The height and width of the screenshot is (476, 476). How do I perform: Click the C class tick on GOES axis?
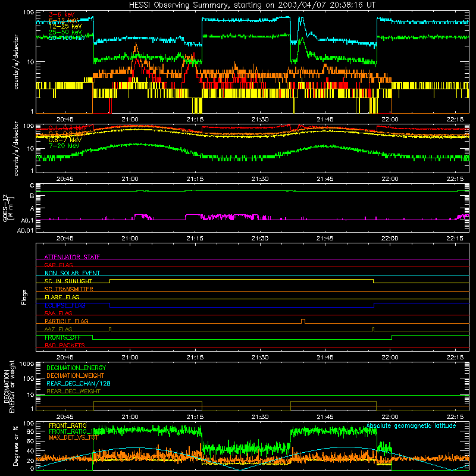[x=32, y=185]
